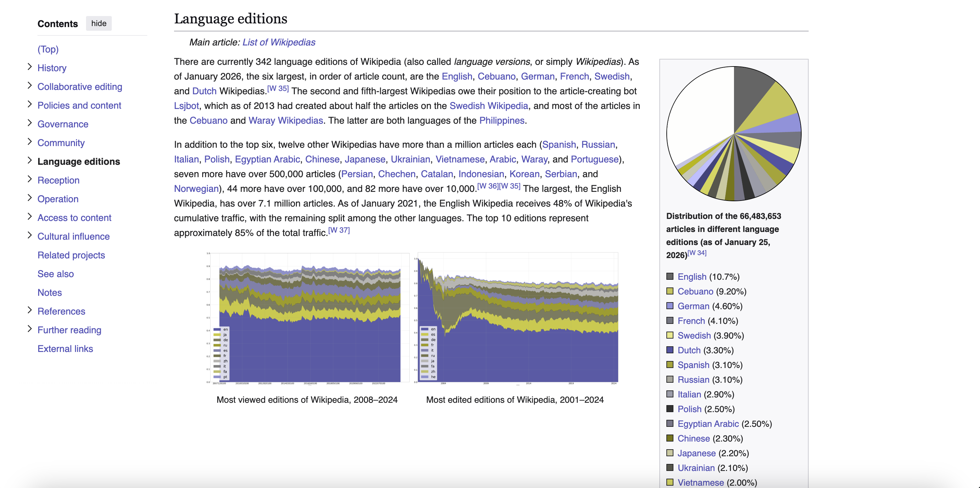The height and width of the screenshot is (488, 980).
Task: Click the Dutch legend color swatch
Action: (669, 350)
